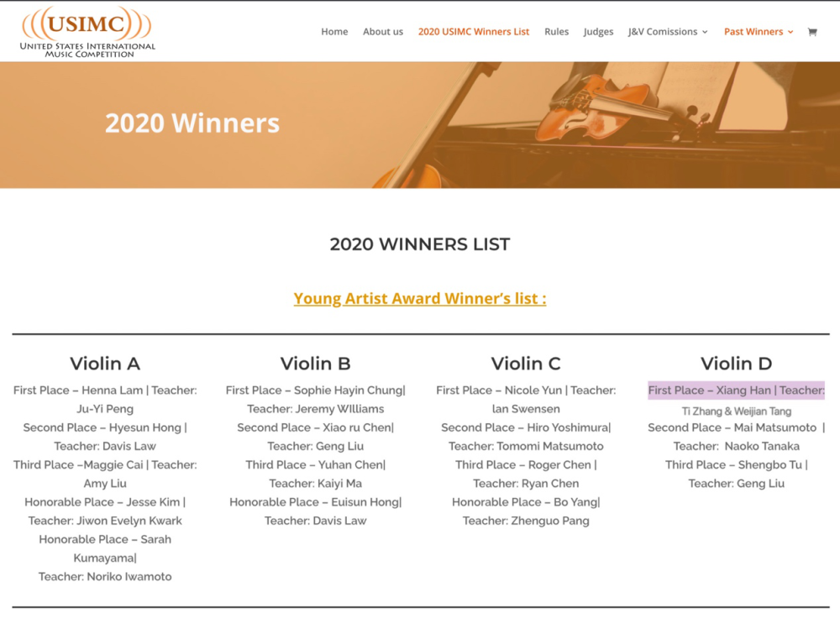This screenshot has height=629, width=840.
Task: Click the Violin C heading
Action: coord(526,364)
